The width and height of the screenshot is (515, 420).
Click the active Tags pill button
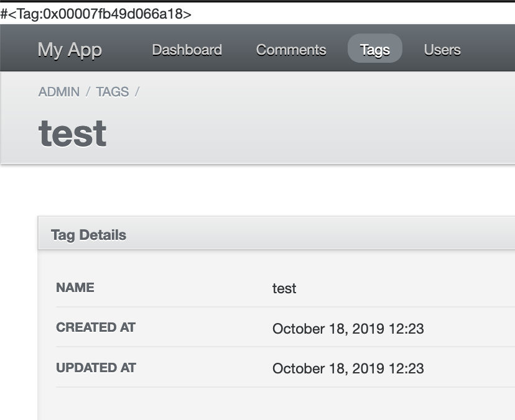coord(374,50)
